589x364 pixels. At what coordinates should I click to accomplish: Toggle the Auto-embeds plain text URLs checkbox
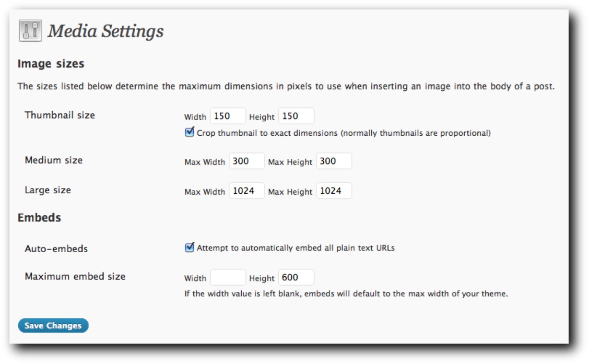[189, 247]
